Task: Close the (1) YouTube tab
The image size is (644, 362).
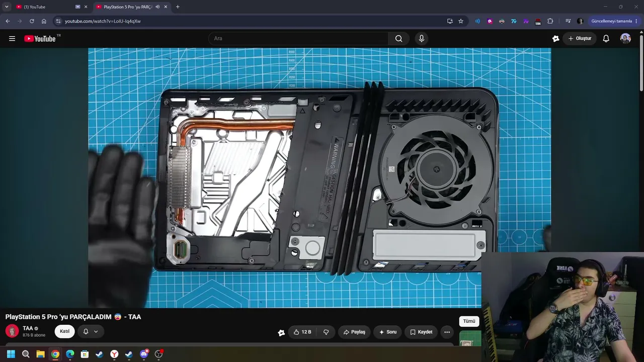Action: coord(86,7)
